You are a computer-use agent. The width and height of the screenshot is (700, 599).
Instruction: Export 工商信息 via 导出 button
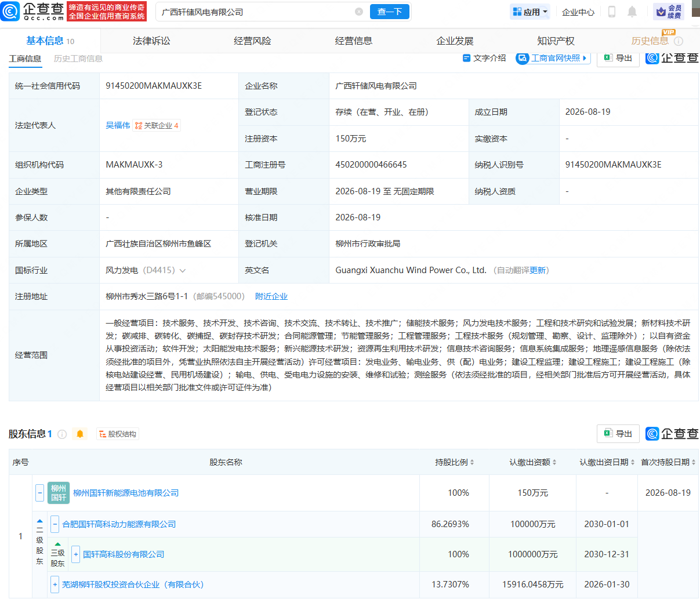click(x=618, y=58)
